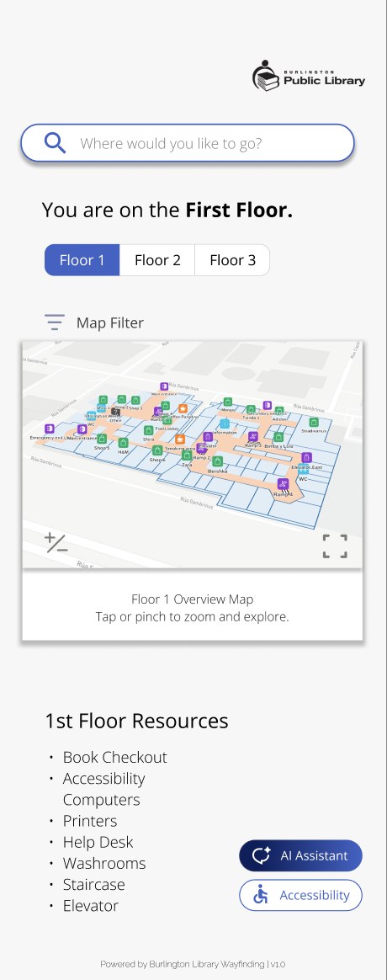Click the AI Assistant chat sparkle icon
Image resolution: width=387 pixels, height=980 pixels.
point(261,855)
